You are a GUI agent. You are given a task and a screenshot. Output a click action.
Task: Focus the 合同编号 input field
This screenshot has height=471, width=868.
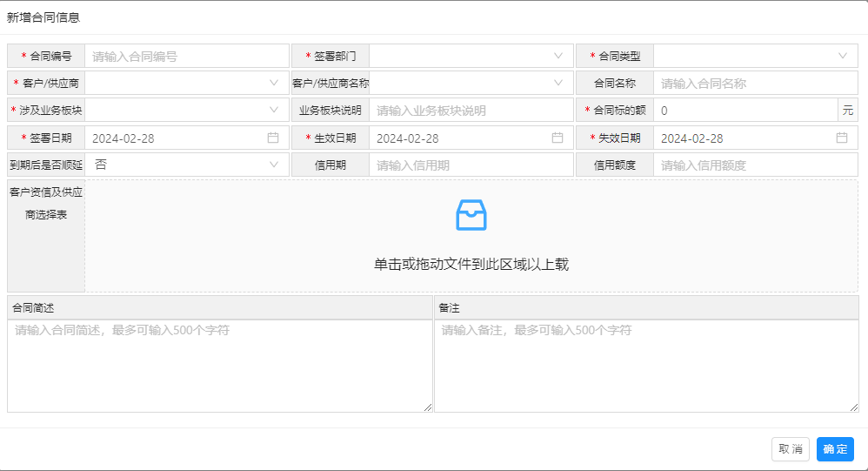click(x=186, y=56)
